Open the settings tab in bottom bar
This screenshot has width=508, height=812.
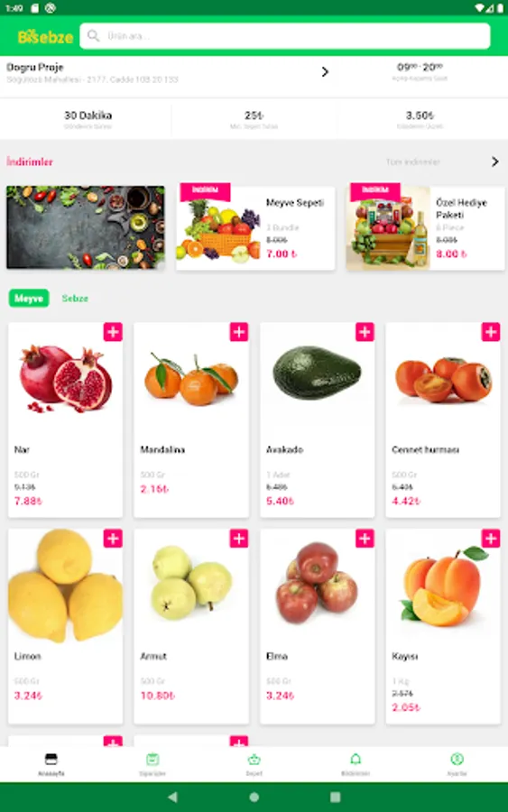pos(457,764)
